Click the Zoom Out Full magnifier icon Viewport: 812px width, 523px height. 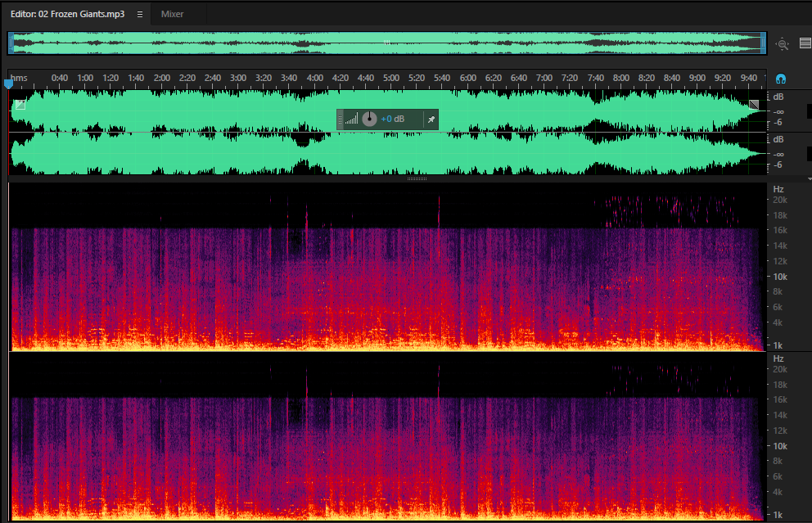coord(782,44)
